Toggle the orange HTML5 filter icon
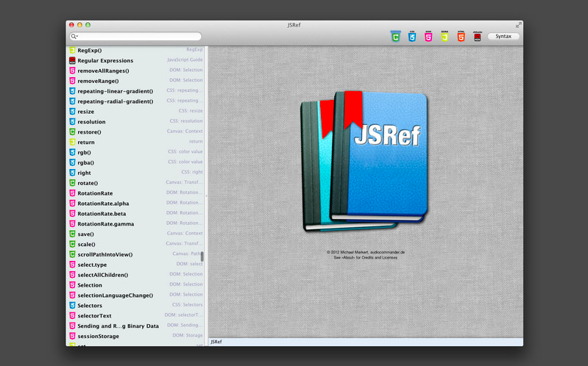The height and width of the screenshot is (366, 588). [x=461, y=36]
